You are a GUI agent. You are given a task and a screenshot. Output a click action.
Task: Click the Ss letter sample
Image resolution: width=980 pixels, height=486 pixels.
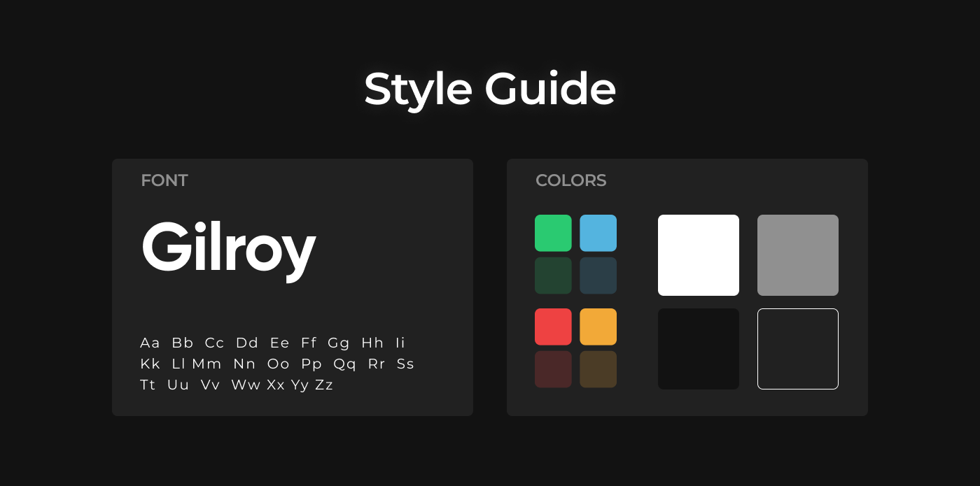click(405, 364)
